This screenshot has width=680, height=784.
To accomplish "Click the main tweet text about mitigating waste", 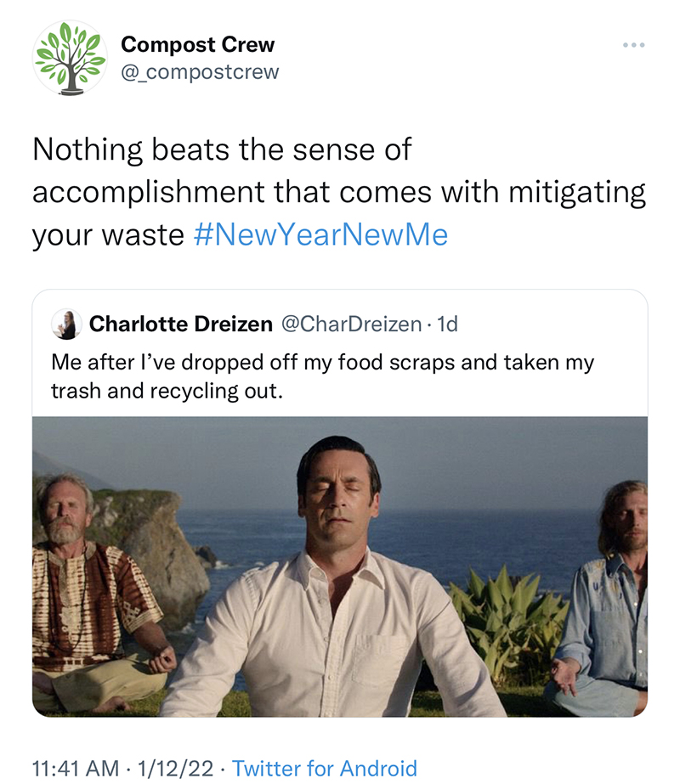I will (338, 192).
